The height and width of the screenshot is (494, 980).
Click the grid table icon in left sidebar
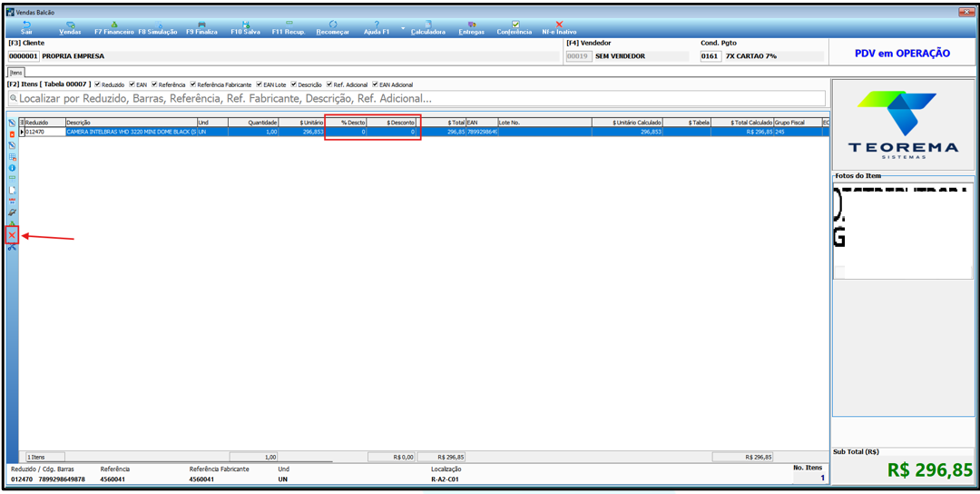click(x=12, y=157)
